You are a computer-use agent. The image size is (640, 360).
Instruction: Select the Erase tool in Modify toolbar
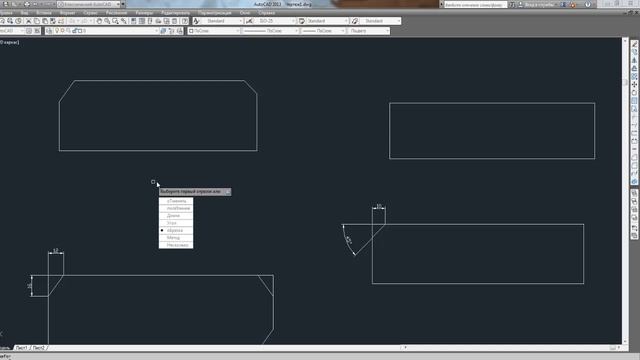click(x=634, y=44)
